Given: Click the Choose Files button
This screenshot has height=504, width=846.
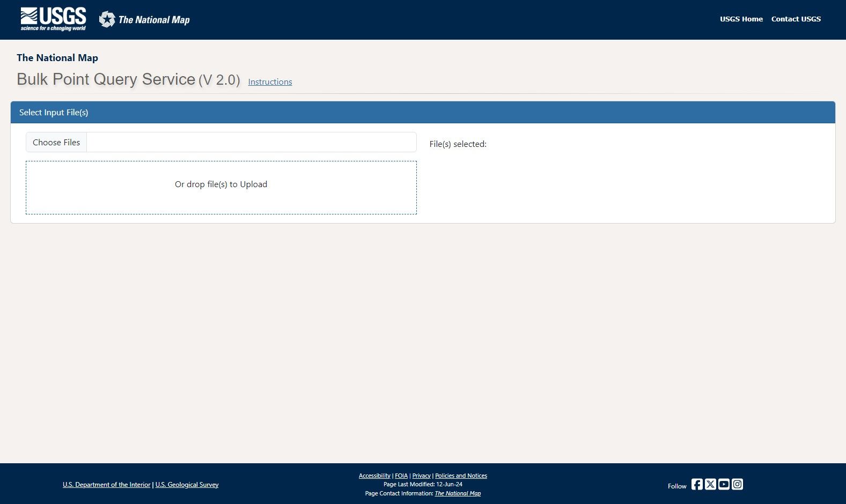Looking at the screenshot, I should [56, 142].
